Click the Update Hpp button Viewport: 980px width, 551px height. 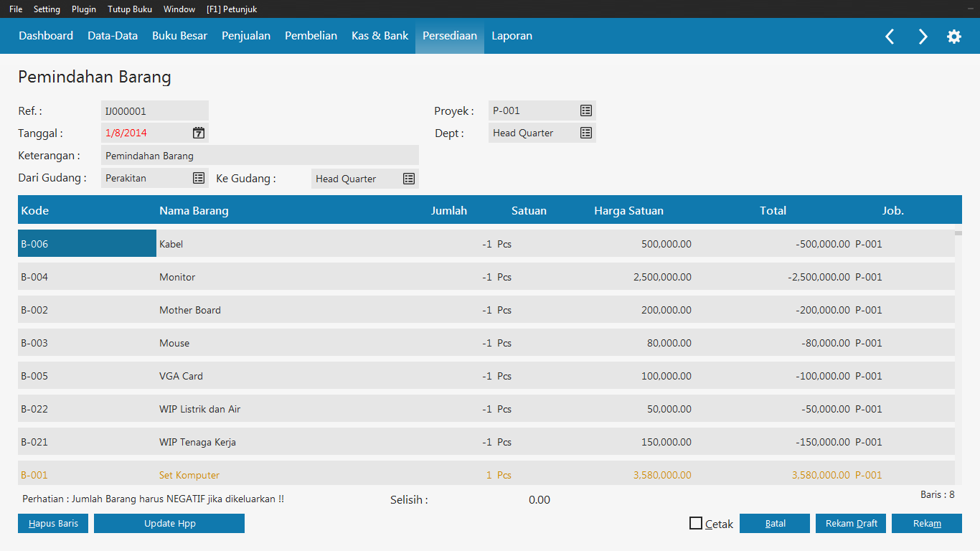click(x=169, y=524)
